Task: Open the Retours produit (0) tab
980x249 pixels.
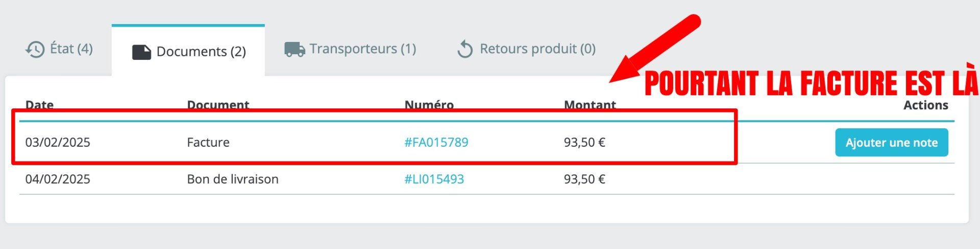Action: coord(537,49)
